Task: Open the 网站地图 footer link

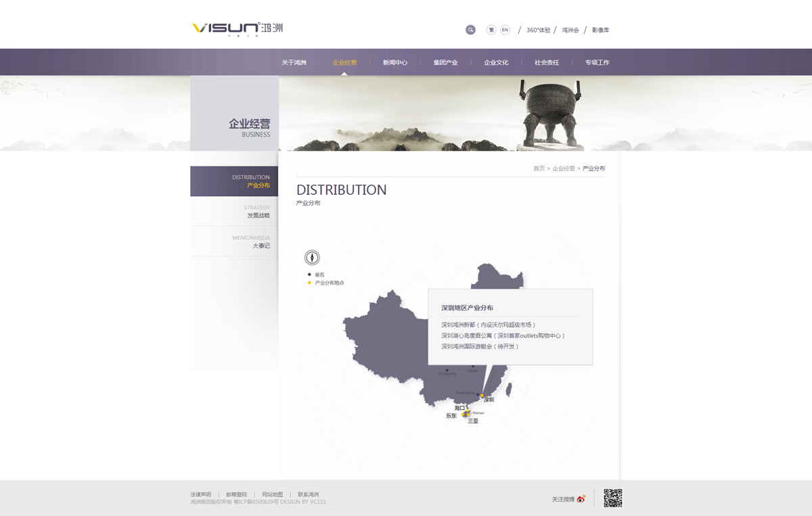Action: [x=273, y=494]
